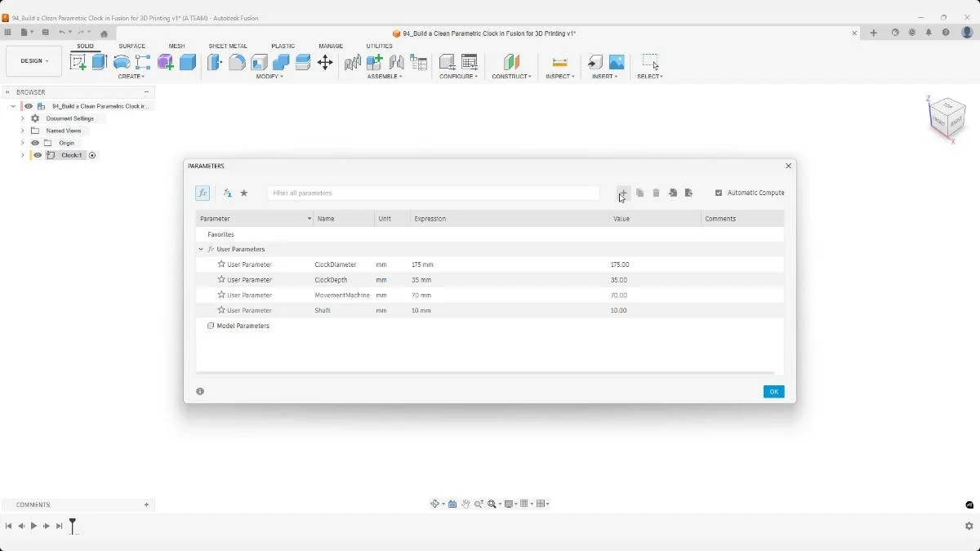Click the Press Pull tool

[x=214, y=62]
